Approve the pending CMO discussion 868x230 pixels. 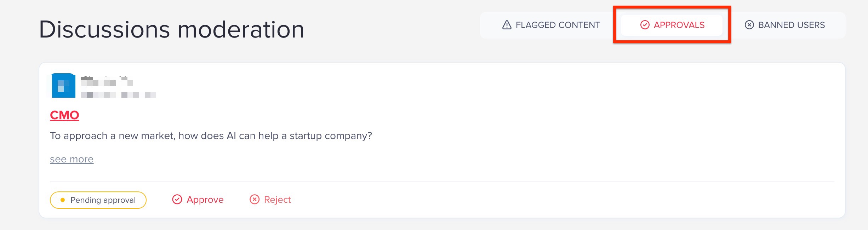tap(205, 200)
